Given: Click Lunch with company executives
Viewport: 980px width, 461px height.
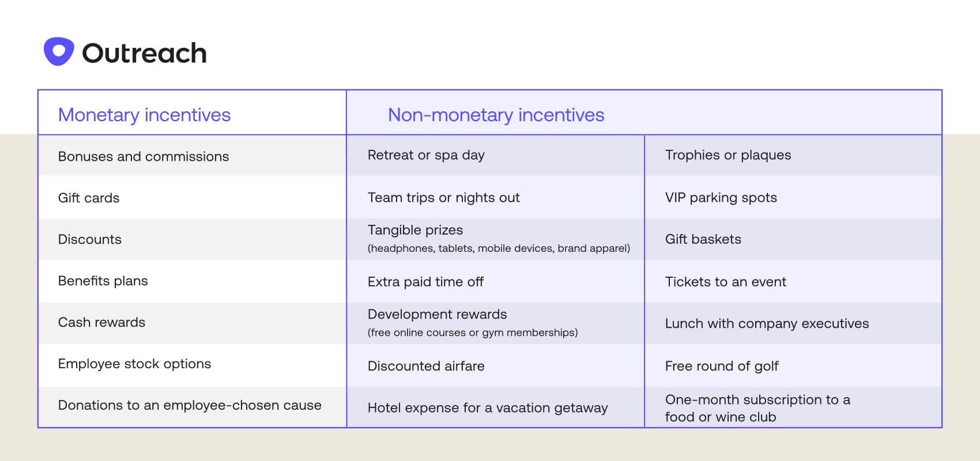Looking at the screenshot, I should click(767, 323).
